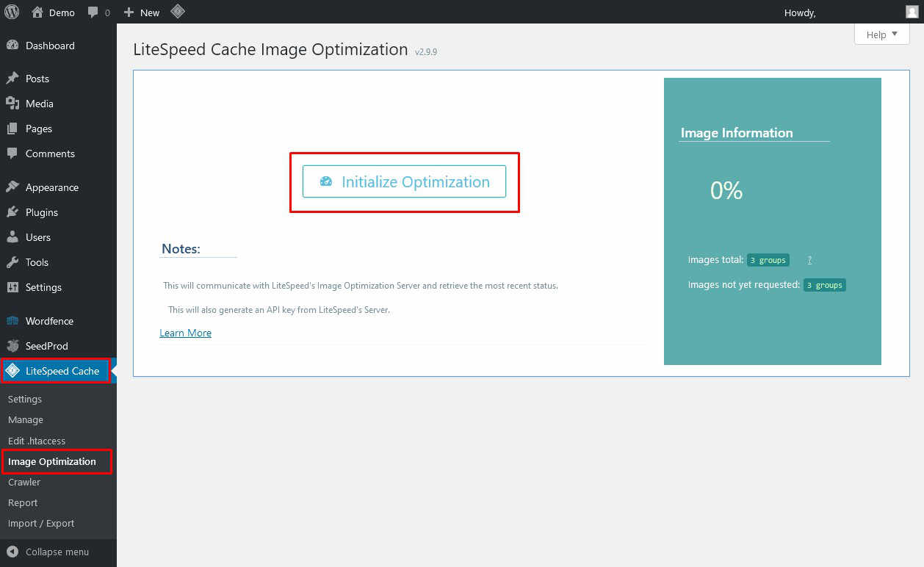Click the plus New icon in admin bar
Image resolution: width=924 pixels, height=567 pixels.
click(129, 12)
